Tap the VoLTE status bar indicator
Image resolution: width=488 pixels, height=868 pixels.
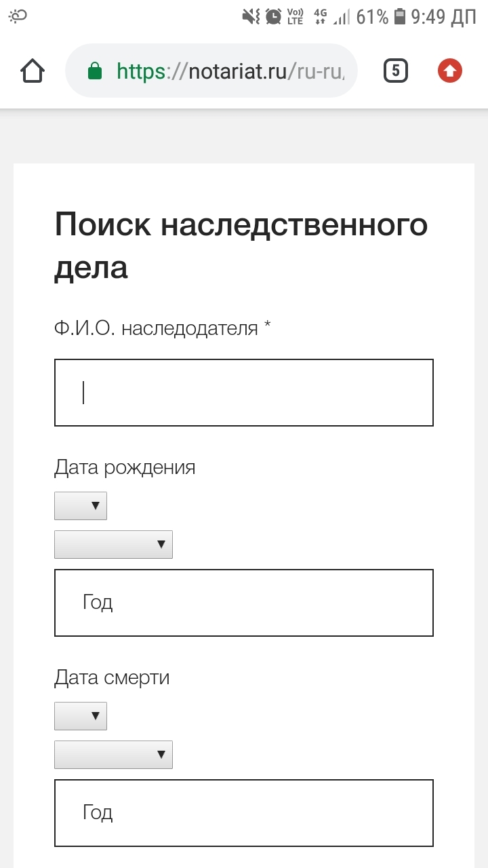295,16
